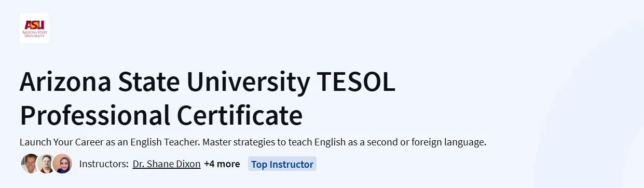Screen dimensions: 644x188
Task: Select the third instructor avatar with headscarf
Action: click(63, 164)
